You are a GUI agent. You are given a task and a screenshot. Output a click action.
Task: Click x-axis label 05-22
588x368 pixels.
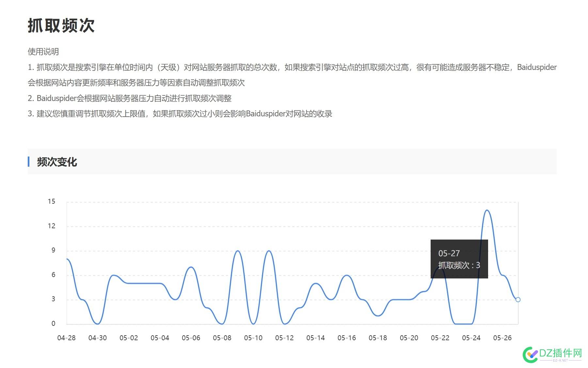point(440,338)
